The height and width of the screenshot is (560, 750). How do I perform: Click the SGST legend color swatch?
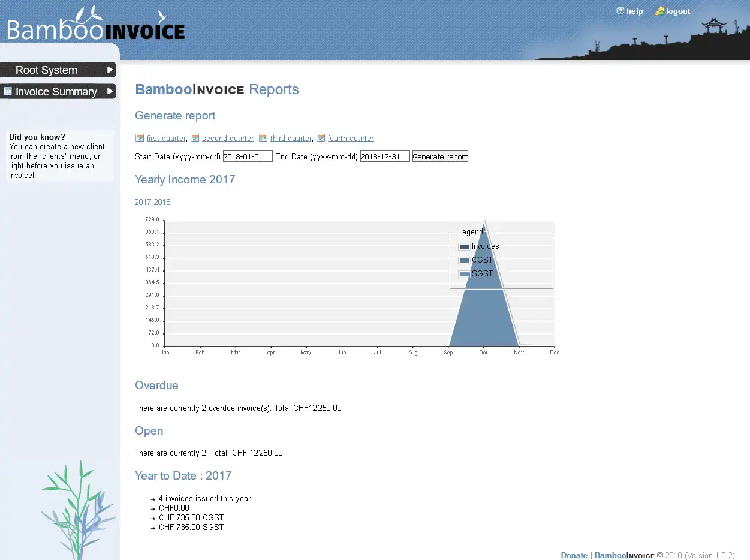(464, 274)
